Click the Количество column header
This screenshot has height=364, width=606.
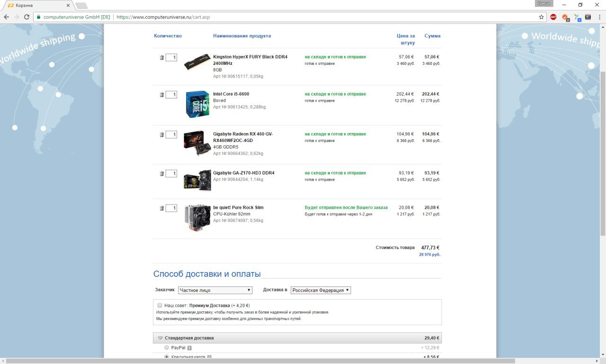(x=168, y=36)
